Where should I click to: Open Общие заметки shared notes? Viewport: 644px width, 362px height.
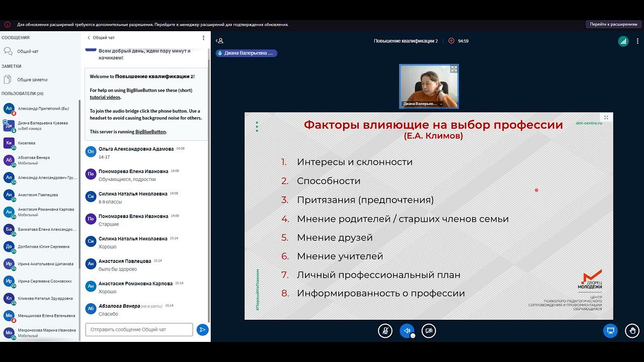pos(32,79)
